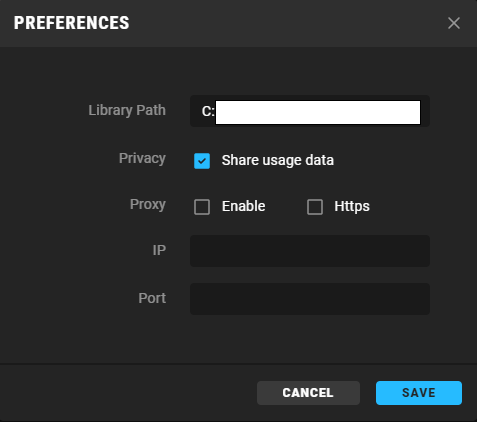This screenshot has width=477, height=422.
Task: Save the preferences
Action: [419, 393]
